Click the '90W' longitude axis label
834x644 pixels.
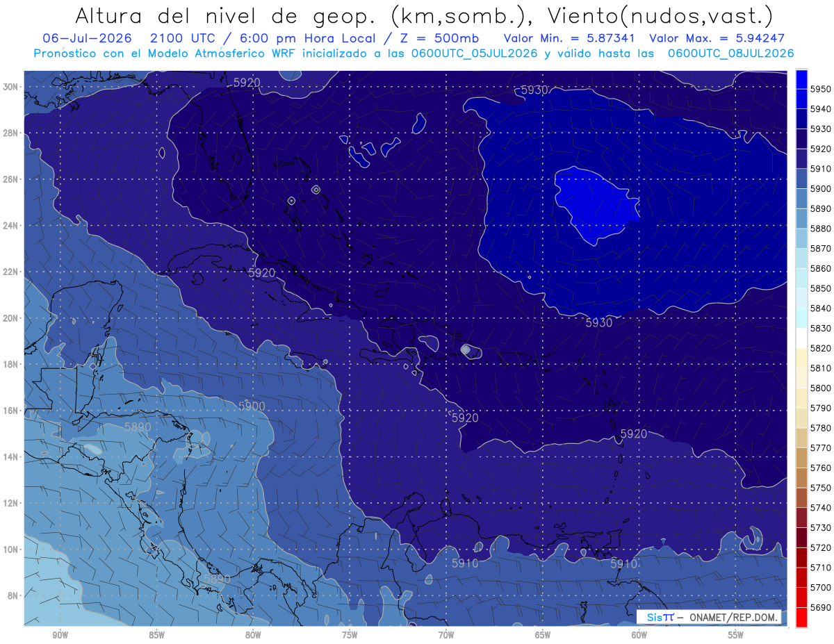[60, 634]
